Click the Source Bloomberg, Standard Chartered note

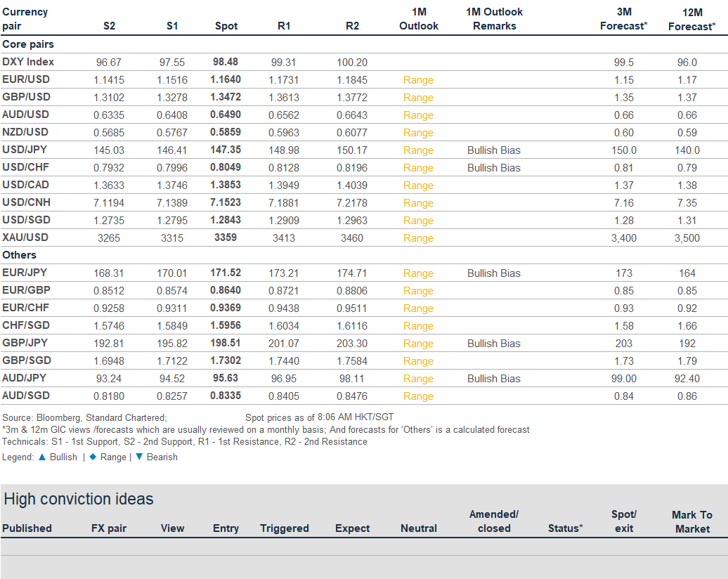click(x=84, y=417)
